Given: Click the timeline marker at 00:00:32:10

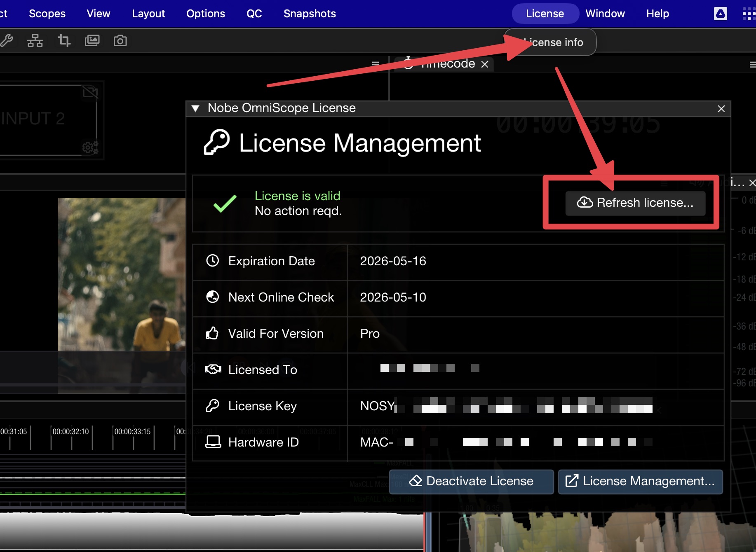Looking at the screenshot, I should coord(70,431).
